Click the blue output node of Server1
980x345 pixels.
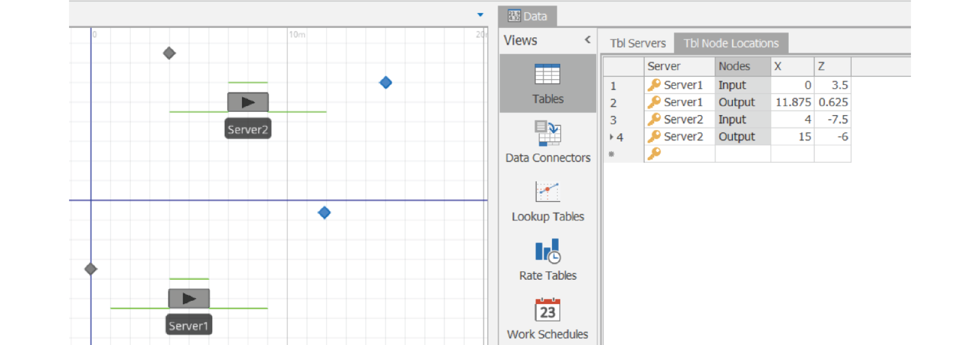point(324,213)
